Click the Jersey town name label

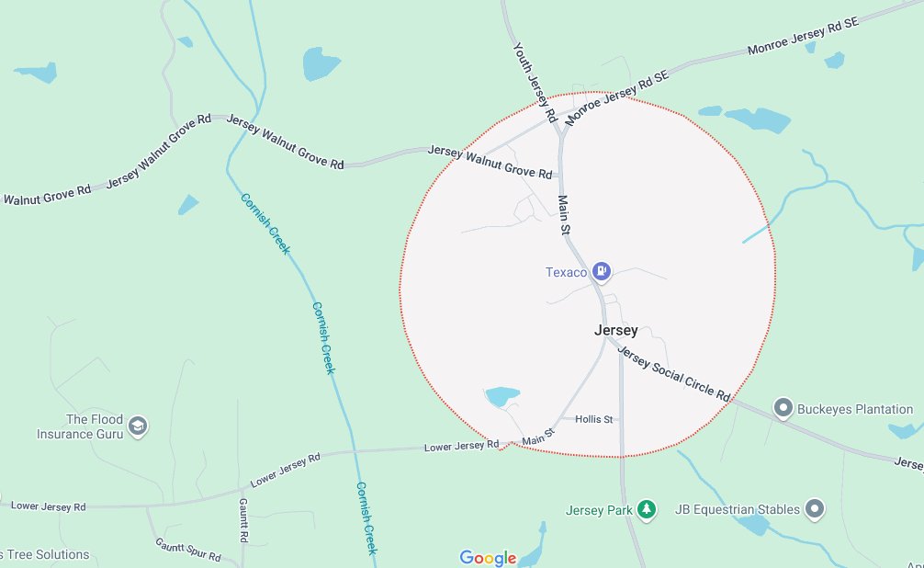coord(615,330)
